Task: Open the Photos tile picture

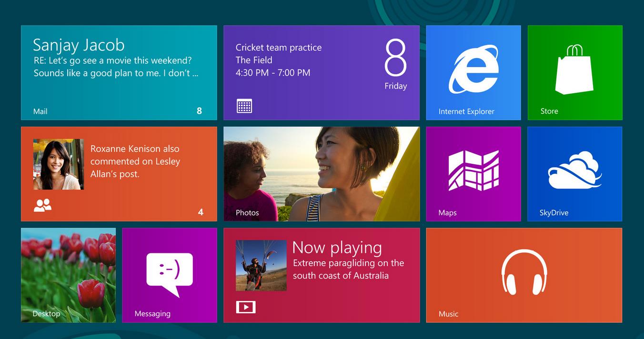Action: click(x=322, y=174)
